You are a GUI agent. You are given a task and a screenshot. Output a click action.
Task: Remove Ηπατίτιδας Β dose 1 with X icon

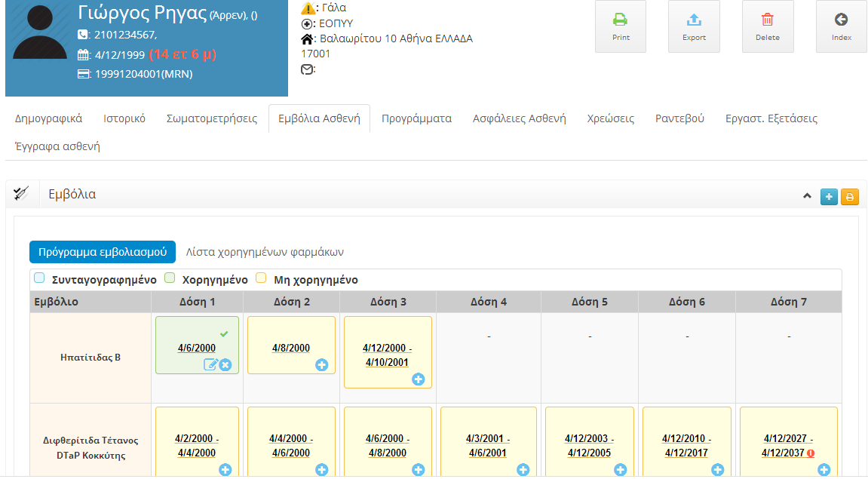[x=225, y=365]
